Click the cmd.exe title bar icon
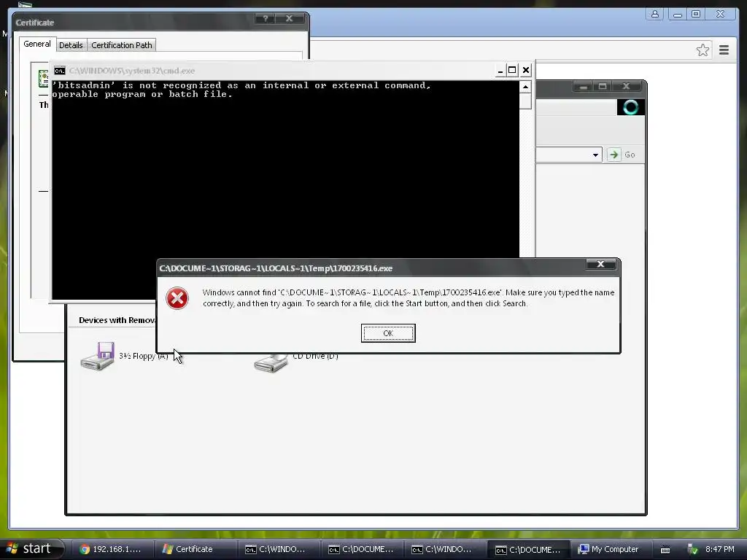This screenshot has height=560, width=747. [60, 71]
